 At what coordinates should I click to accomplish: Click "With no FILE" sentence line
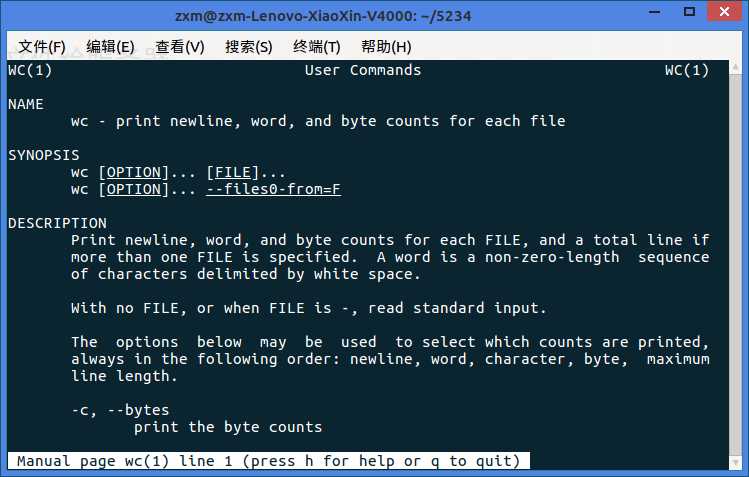309,308
